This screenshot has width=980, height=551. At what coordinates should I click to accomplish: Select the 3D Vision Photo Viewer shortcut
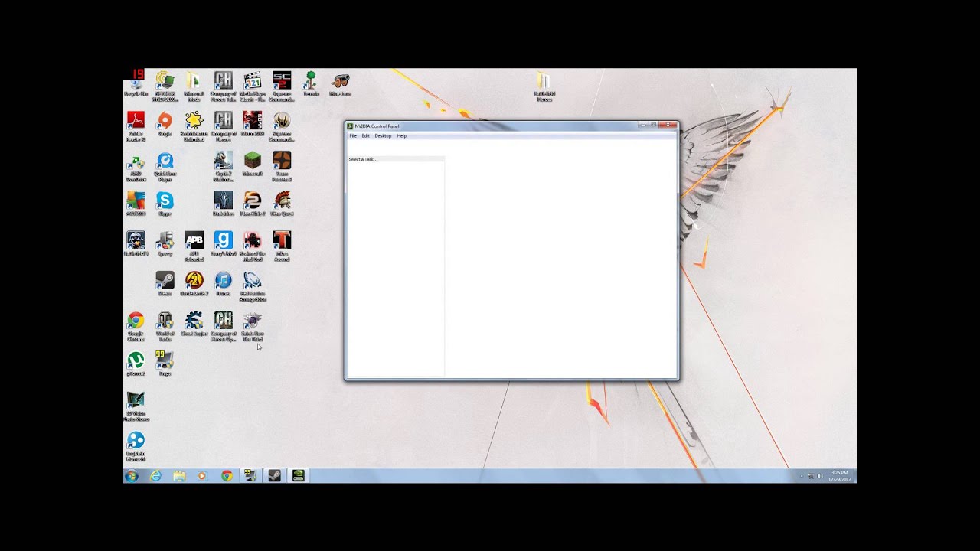click(136, 406)
